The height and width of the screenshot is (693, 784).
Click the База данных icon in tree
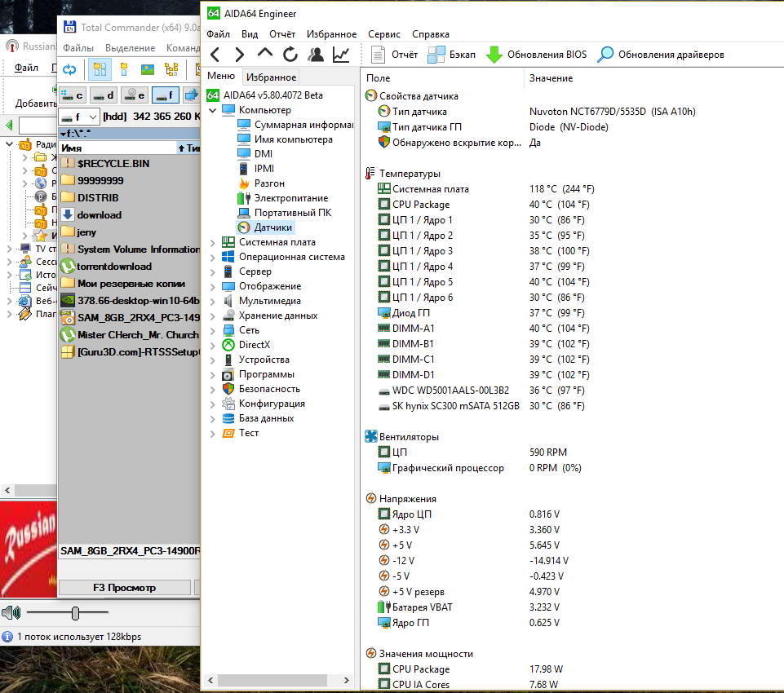point(228,419)
